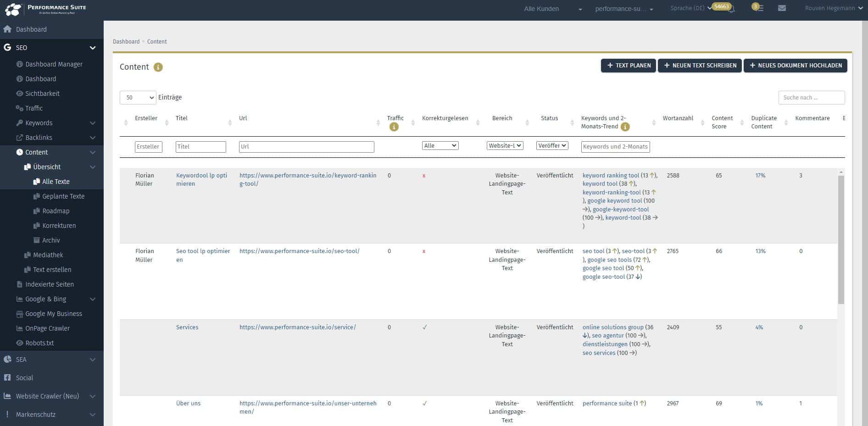Open Korrekturen in sidebar

[x=59, y=226]
